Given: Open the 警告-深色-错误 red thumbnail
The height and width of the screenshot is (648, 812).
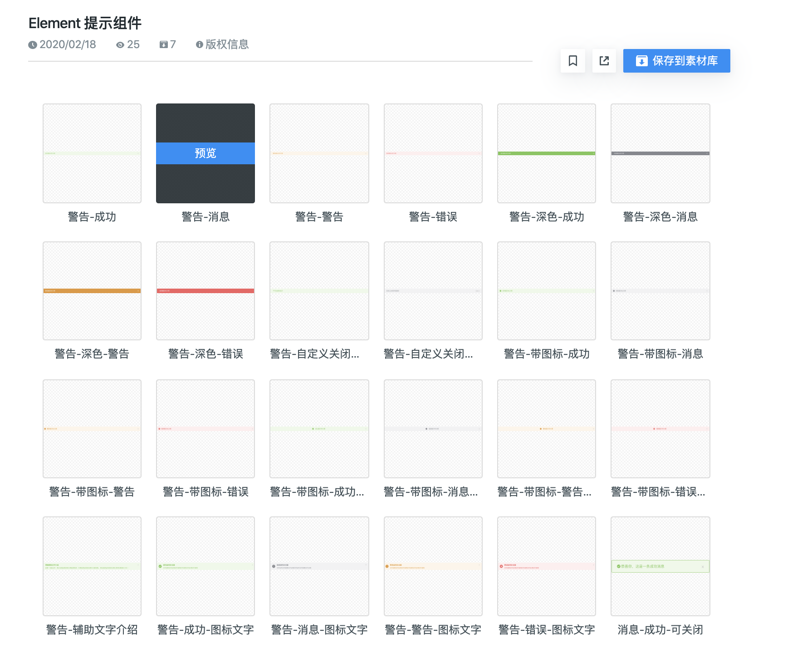Looking at the screenshot, I should 205,291.
